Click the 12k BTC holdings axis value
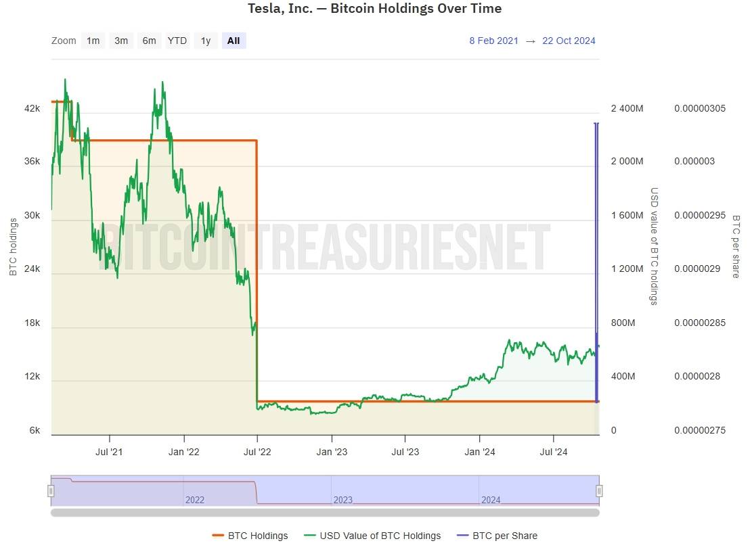 [x=32, y=376]
